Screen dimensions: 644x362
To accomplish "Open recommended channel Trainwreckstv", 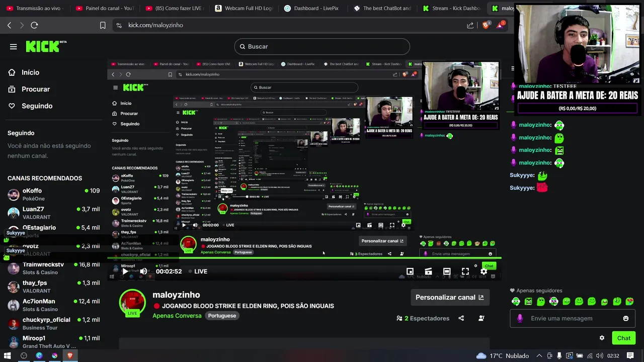I will click(x=53, y=268).
